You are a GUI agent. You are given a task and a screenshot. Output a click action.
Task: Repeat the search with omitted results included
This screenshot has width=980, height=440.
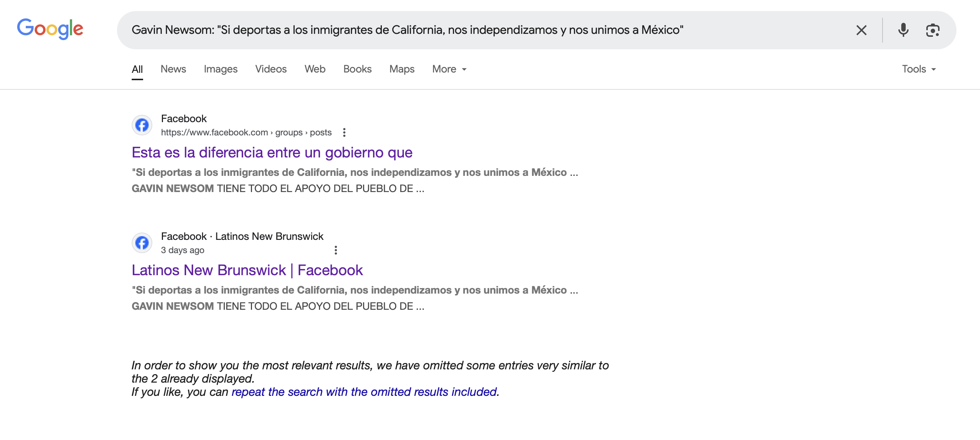(364, 392)
